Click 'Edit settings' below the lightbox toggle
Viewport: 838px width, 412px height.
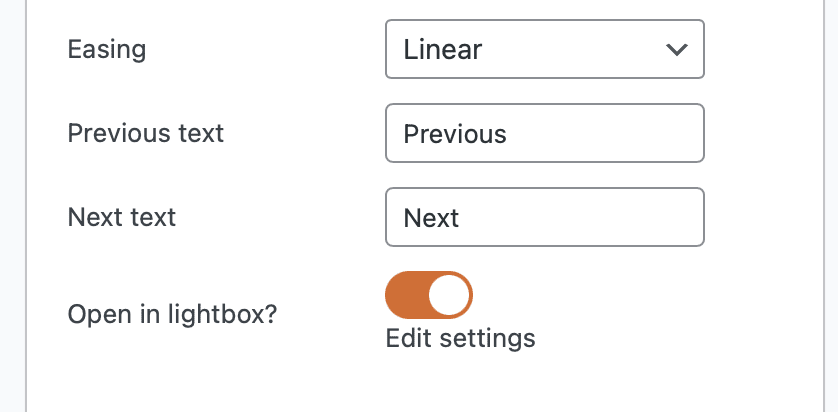tap(460, 338)
